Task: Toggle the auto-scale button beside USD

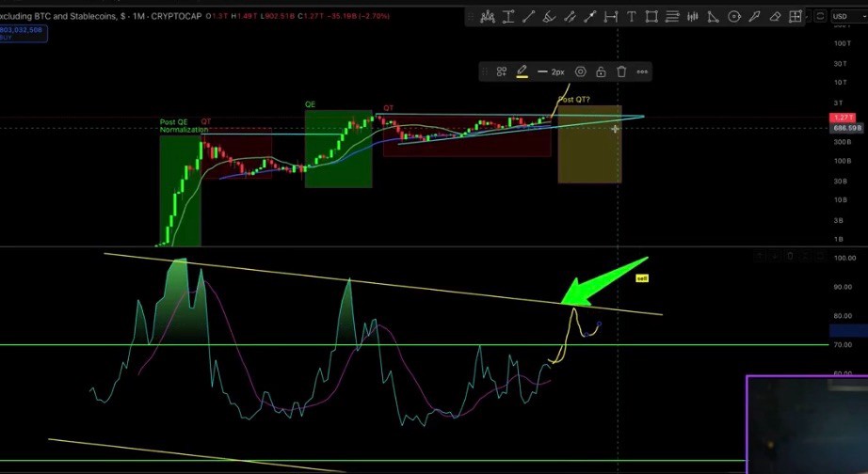Action: [820, 17]
